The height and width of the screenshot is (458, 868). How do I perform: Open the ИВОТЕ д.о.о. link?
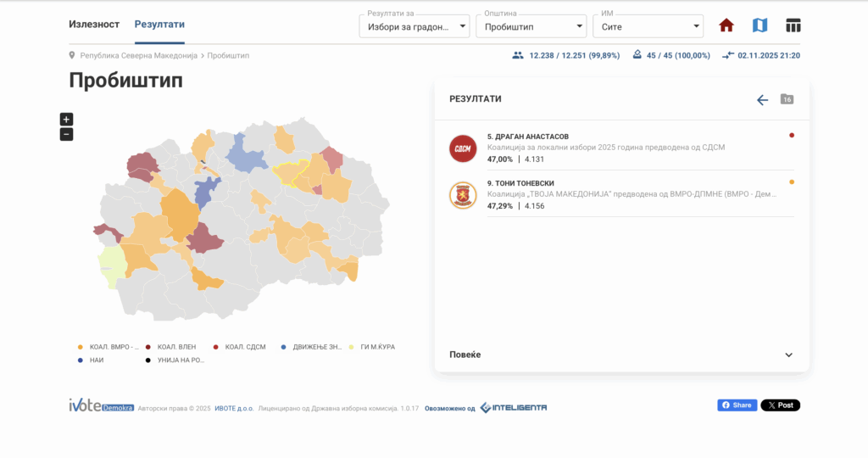234,408
